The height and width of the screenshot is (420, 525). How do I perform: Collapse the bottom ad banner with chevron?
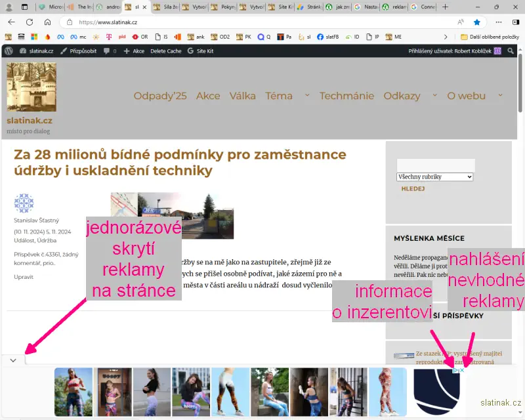click(13, 360)
